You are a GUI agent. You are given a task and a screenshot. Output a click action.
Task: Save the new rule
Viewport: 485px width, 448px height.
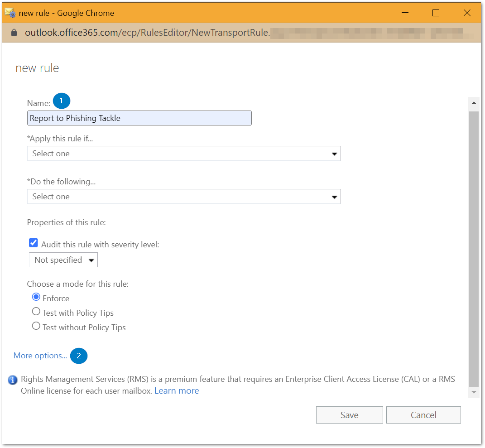tap(349, 415)
